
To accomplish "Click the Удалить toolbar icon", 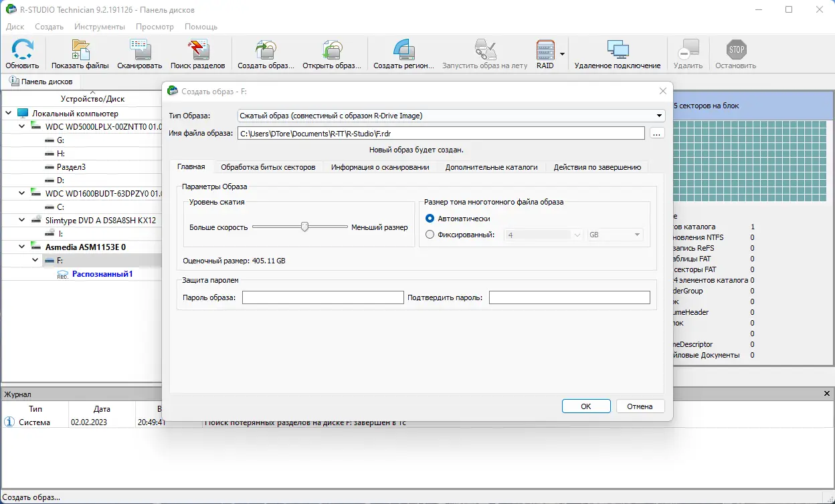I will click(688, 50).
